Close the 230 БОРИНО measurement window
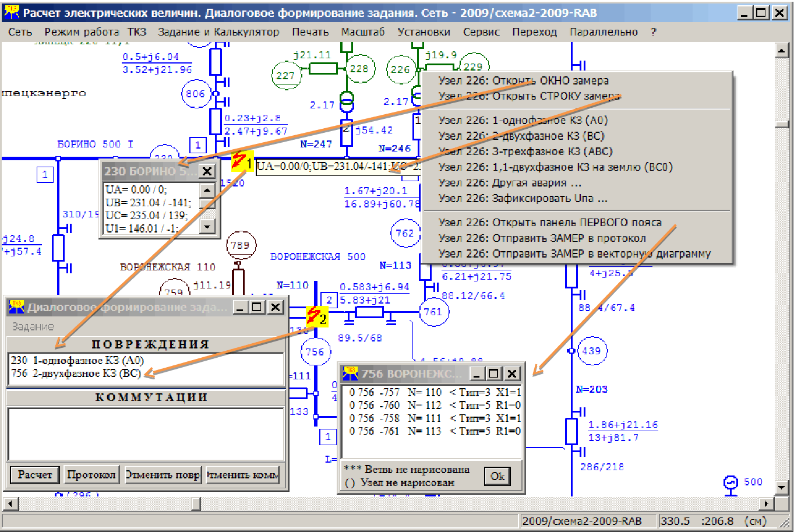This screenshot has height=532, width=794. tap(207, 171)
